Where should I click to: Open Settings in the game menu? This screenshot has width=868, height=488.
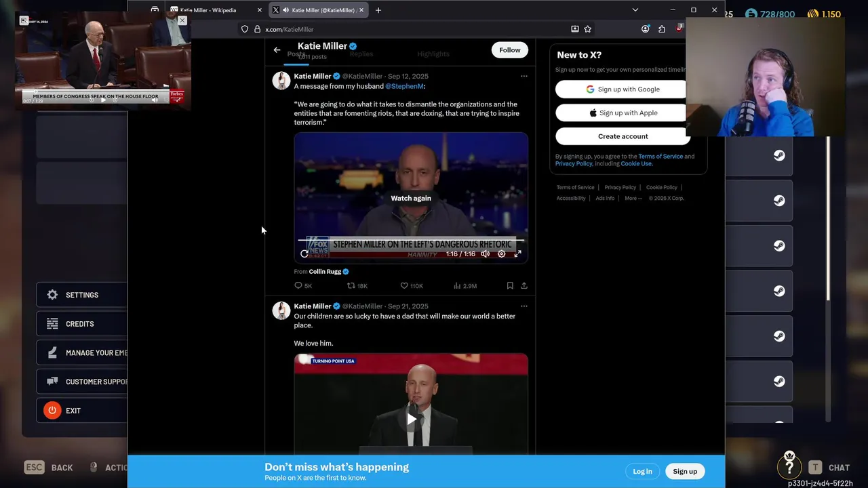coord(81,296)
